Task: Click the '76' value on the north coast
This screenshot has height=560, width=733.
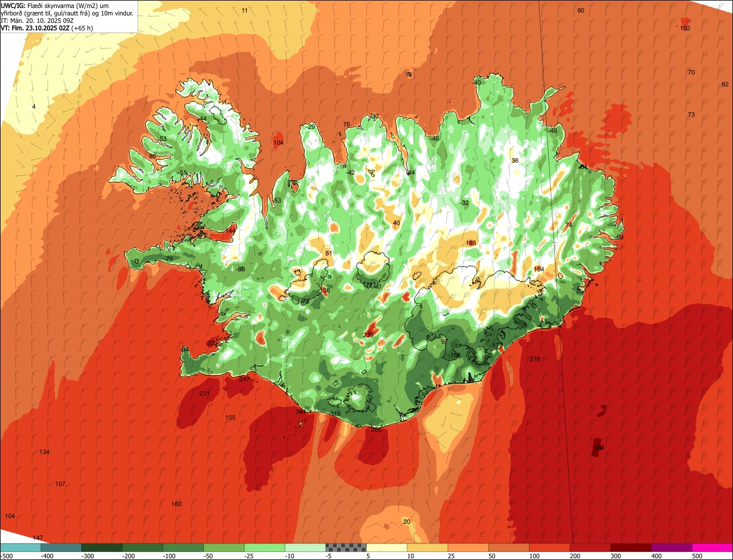Action: click(x=346, y=124)
